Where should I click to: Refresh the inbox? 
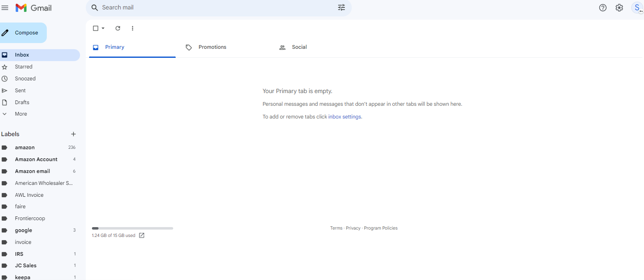(x=118, y=28)
